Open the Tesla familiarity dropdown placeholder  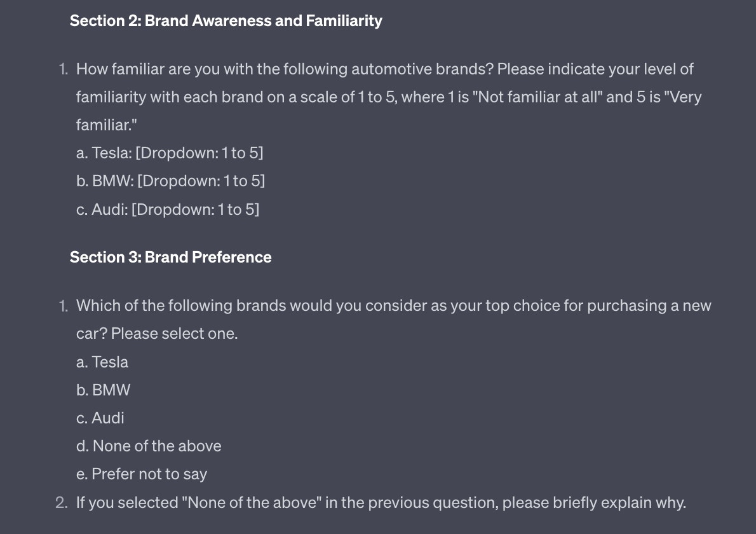199,153
